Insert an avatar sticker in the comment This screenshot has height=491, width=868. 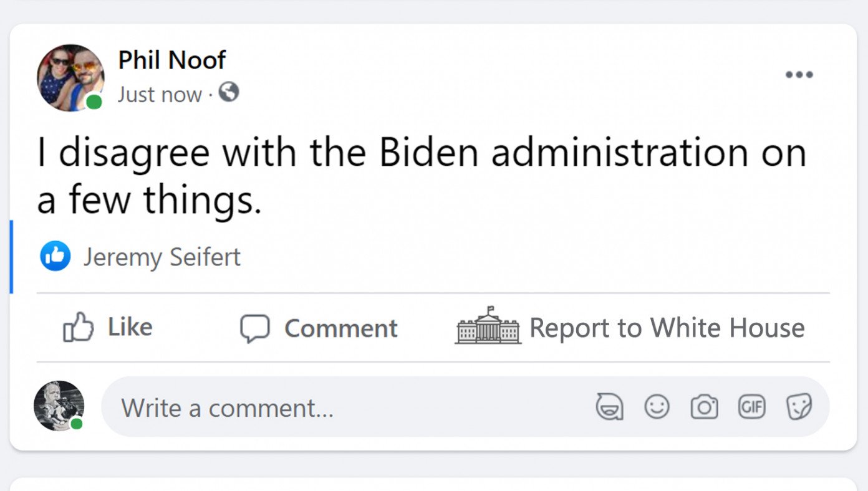pos(609,408)
